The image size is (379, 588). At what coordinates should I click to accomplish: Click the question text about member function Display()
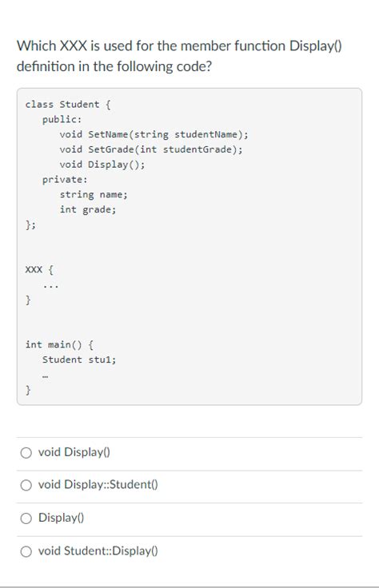coord(179,56)
